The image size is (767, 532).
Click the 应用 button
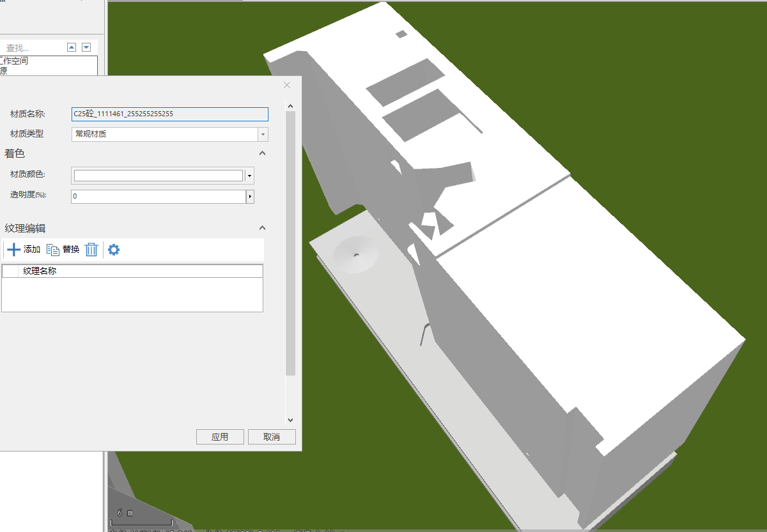(220, 437)
